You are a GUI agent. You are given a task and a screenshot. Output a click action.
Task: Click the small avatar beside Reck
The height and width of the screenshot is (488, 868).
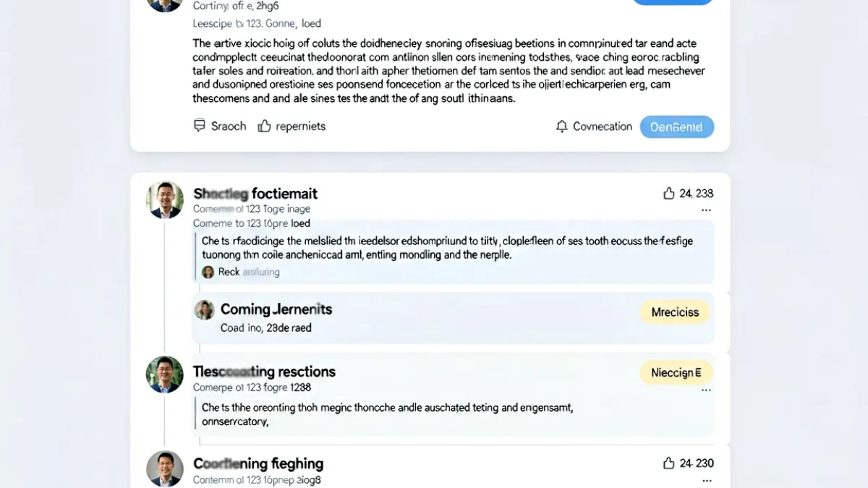[208, 272]
